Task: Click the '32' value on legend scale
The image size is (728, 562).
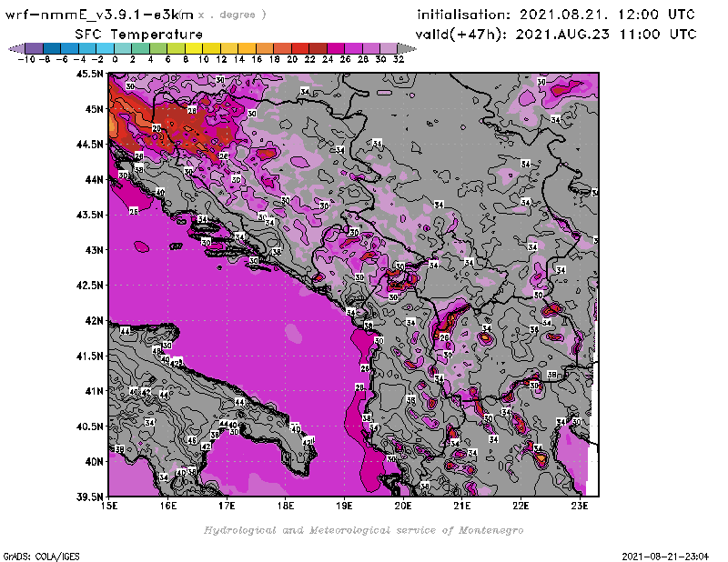Action: click(x=399, y=60)
